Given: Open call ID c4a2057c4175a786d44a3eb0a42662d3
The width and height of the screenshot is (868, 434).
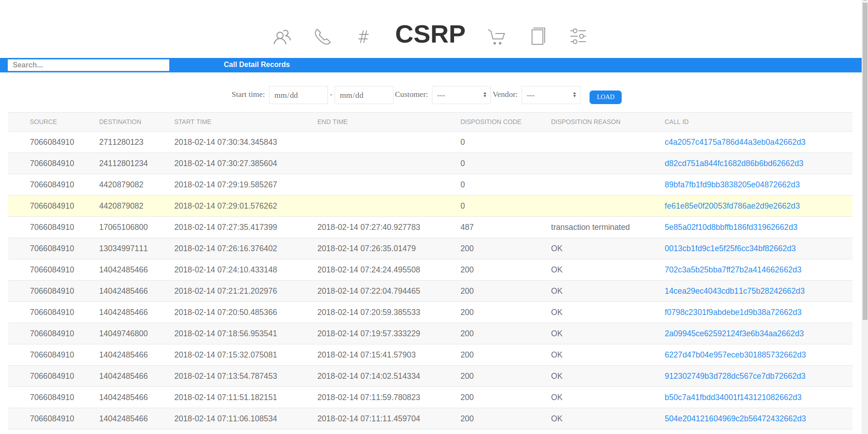Looking at the screenshot, I should (734, 142).
